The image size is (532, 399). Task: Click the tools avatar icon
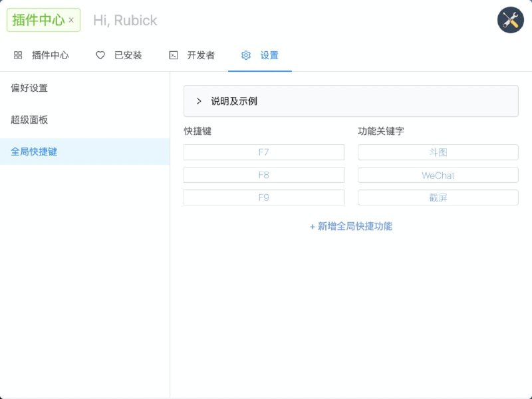point(510,20)
